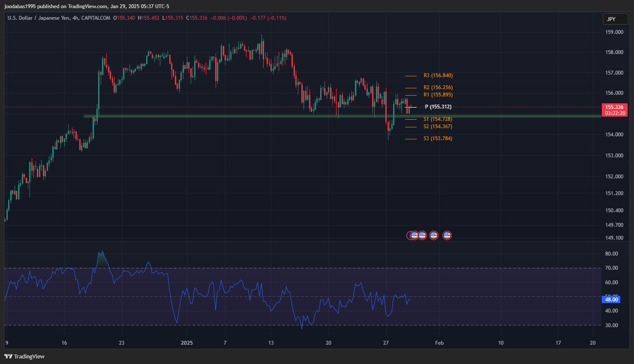The height and width of the screenshot is (364, 634).
Task: Click the 60.00 RSI scale label
Action: tap(612, 283)
